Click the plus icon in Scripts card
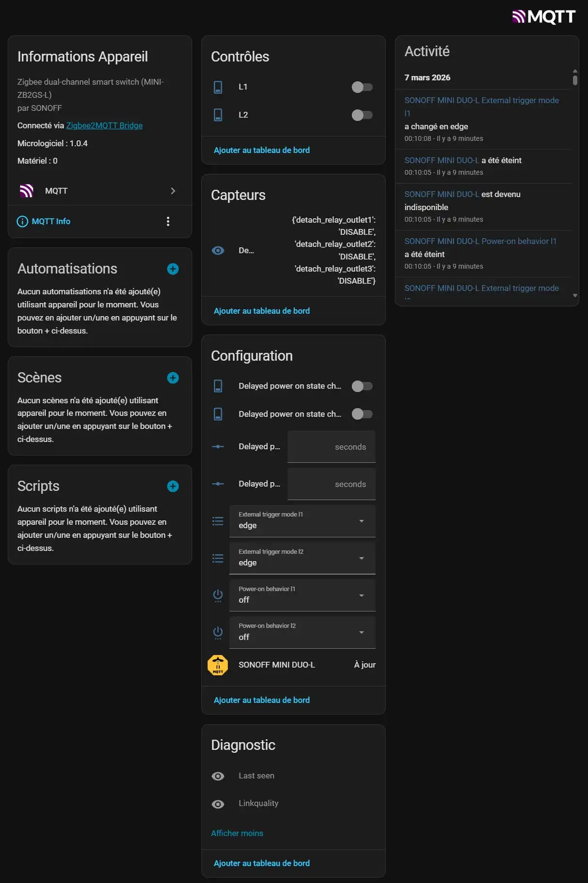The height and width of the screenshot is (883, 588). click(173, 487)
